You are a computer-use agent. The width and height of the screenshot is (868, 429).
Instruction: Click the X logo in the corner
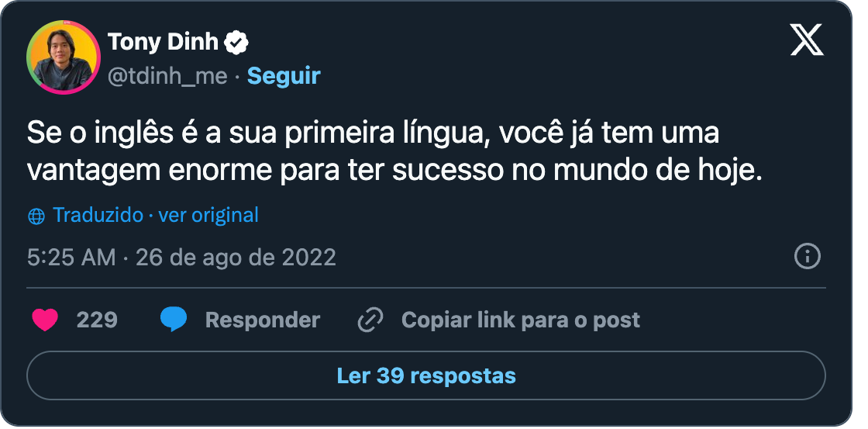[x=807, y=41]
